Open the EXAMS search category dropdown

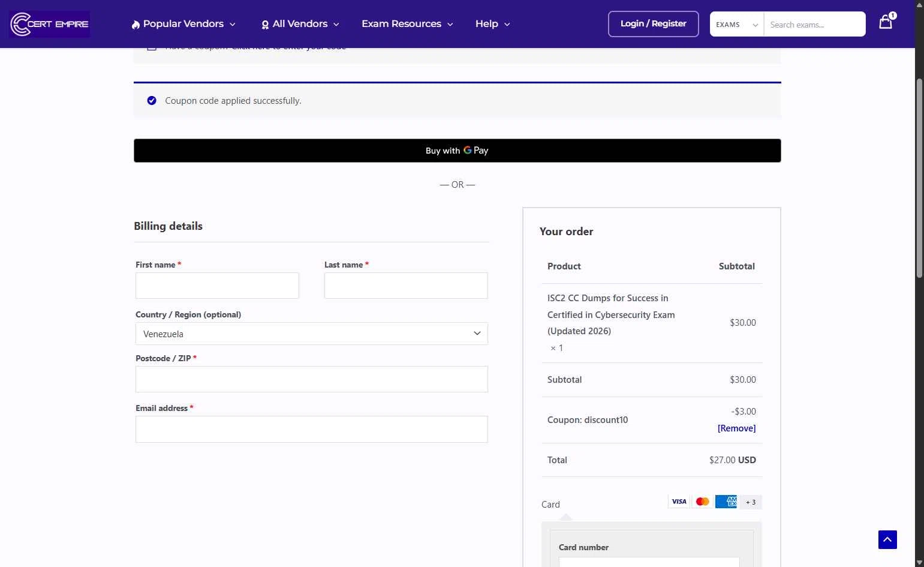pos(737,24)
